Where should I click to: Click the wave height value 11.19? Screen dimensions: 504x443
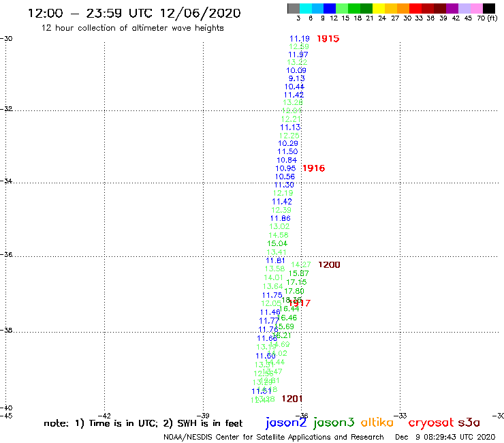pos(300,39)
